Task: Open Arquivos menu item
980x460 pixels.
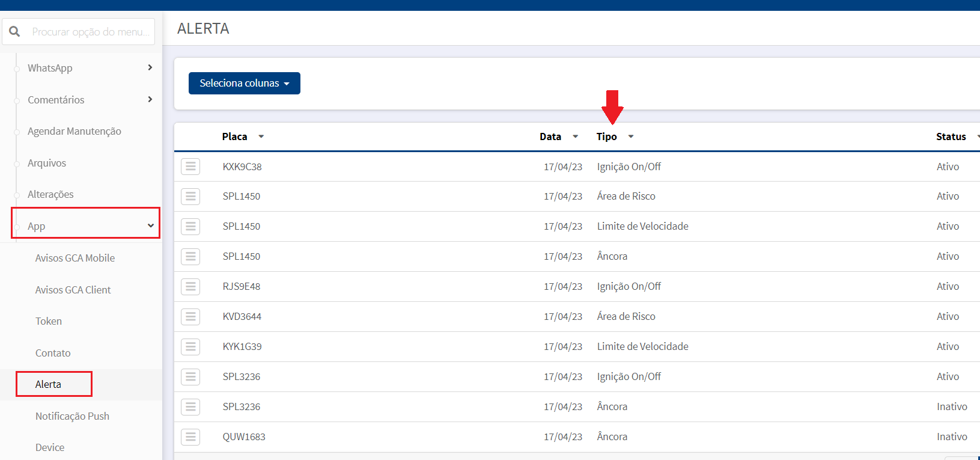Action: [47, 163]
